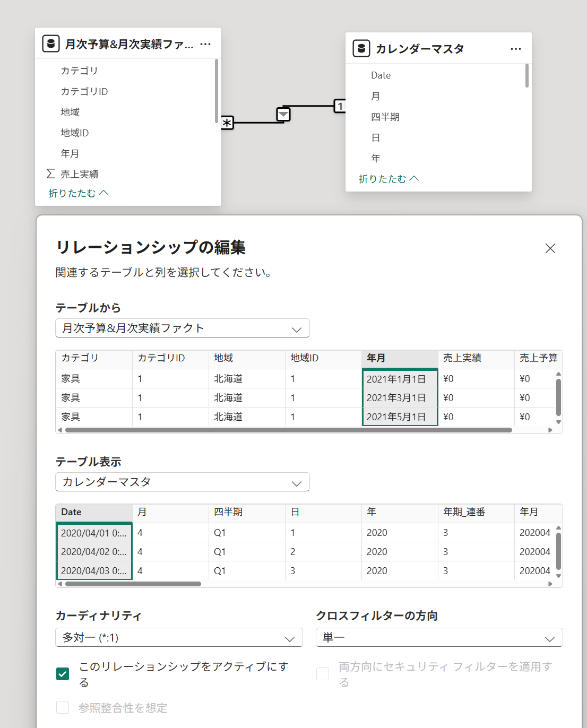Collapse the 月次予算&月次実績ファクト table with 折りたたむ
Screen dimensions: 587x728
(x=78, y=193)
